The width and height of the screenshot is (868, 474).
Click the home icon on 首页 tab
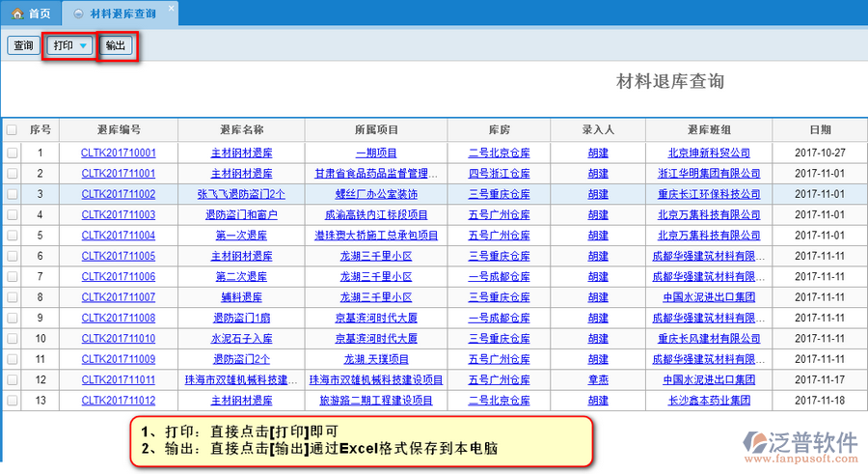(x=16, y=14)
